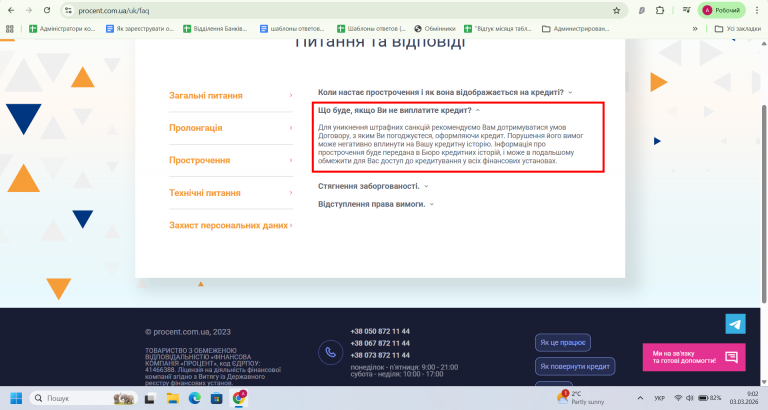Viewport: 768px width, 410px height.
Task: Open the clock and date 03.03.2026
Action: (744, 398)
